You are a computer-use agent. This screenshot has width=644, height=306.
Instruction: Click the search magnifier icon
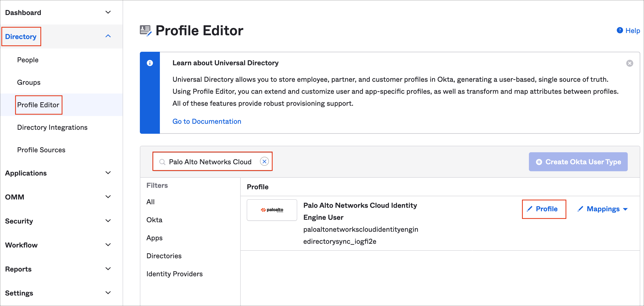162,162
